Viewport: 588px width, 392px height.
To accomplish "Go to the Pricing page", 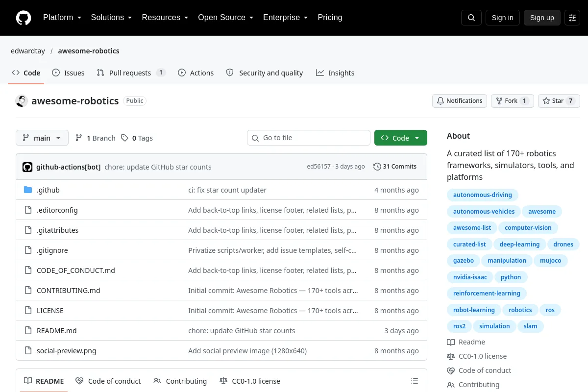I will click(330, 18).
